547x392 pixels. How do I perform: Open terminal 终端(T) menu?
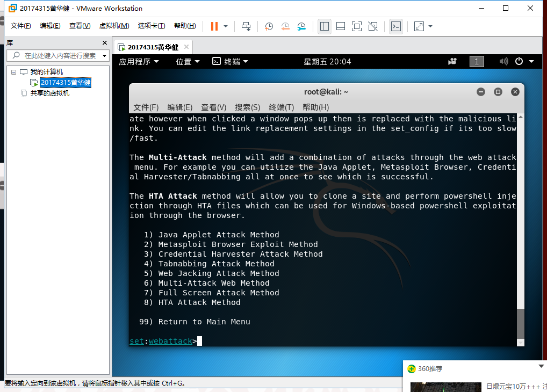click(x=281, y=107)
